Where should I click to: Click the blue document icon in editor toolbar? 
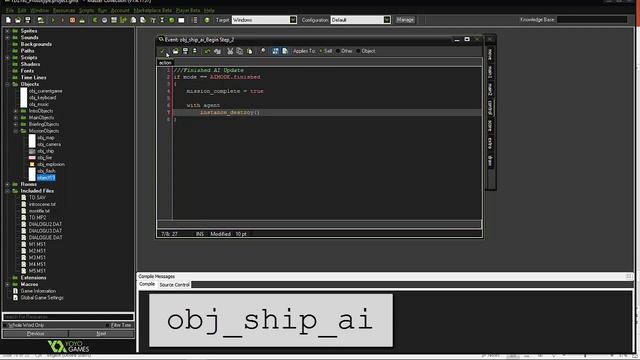(x=285, y=51)
